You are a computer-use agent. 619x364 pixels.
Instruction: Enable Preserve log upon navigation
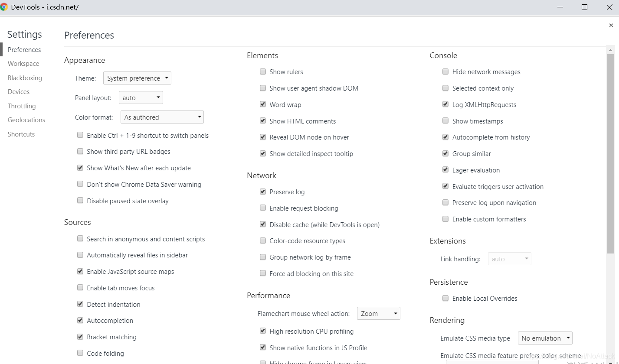point(445,202)
